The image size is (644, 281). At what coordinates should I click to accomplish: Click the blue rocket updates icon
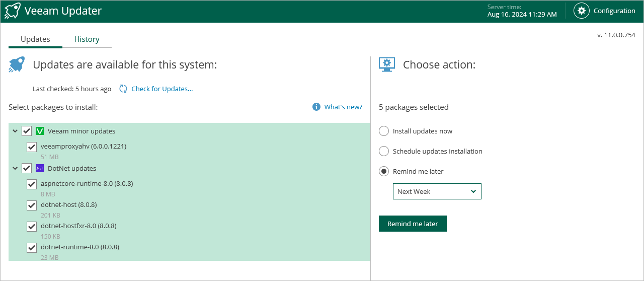pos(17,64)
